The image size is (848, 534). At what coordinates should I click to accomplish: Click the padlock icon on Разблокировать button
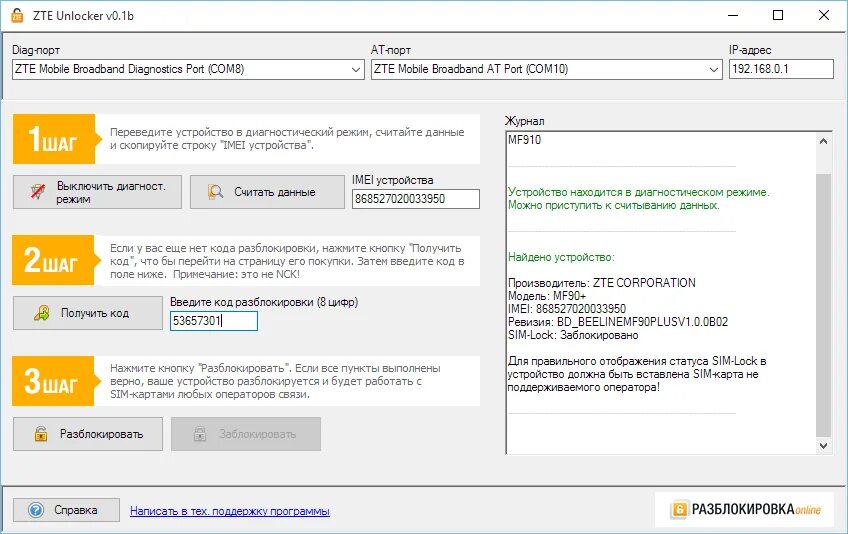(x=41, y=434)
